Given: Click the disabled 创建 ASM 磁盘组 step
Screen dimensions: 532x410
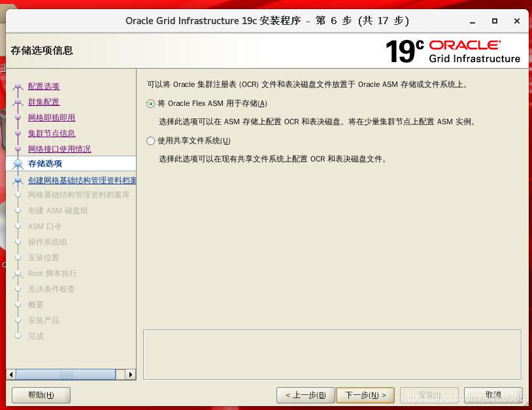Looking at the screenshot, I should click(58, 211).
